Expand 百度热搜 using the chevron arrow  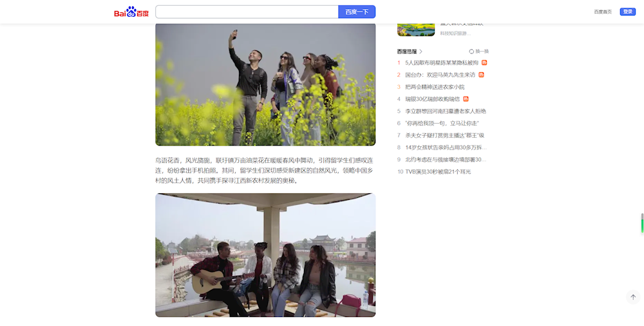click(x=421, y=52)
